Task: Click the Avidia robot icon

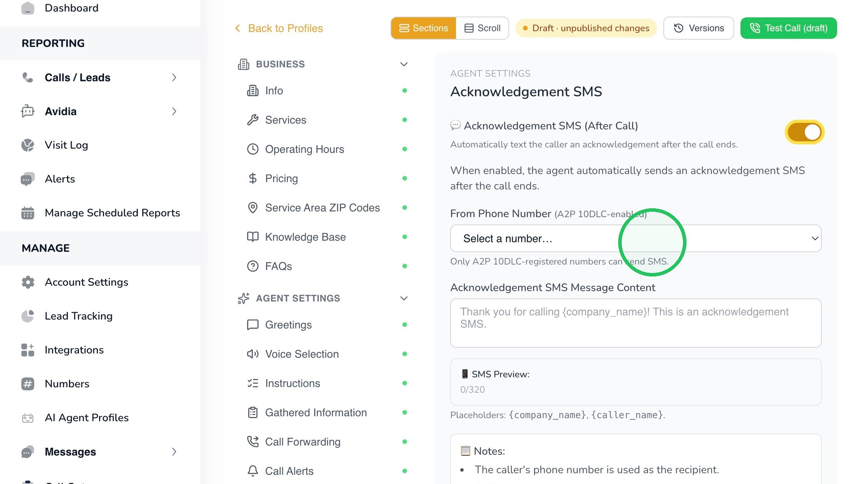Action: tap(28, 111)
